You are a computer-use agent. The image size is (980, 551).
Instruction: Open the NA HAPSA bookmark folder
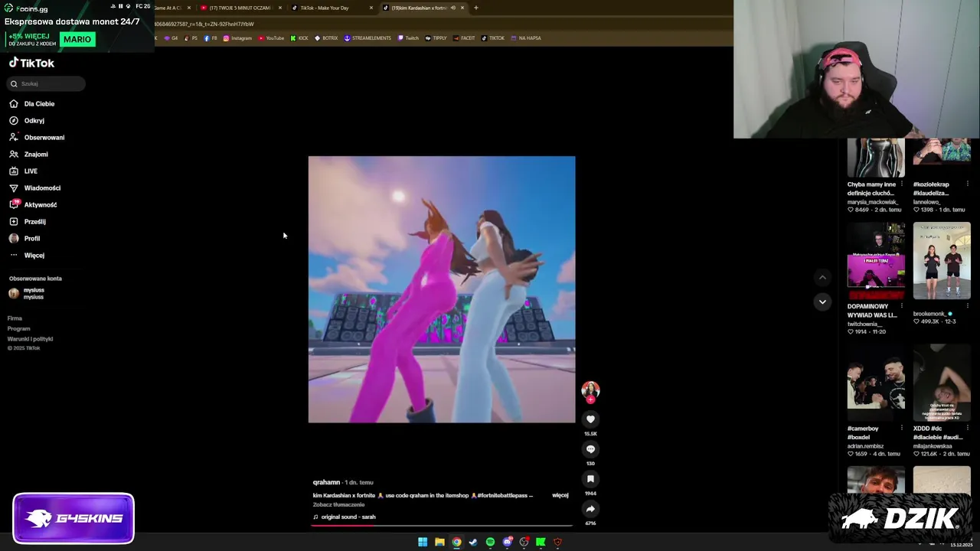pos(525,37)
